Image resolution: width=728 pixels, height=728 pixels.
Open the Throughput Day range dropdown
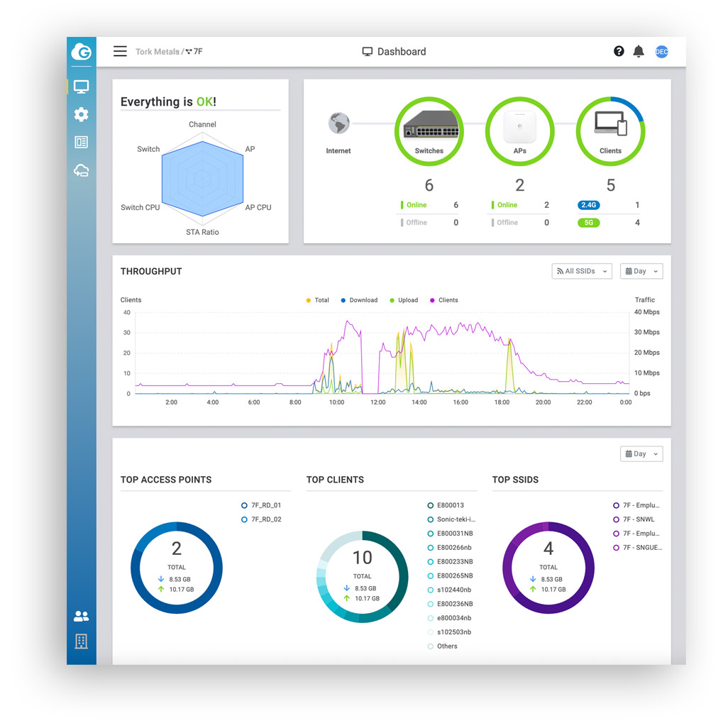641,271
